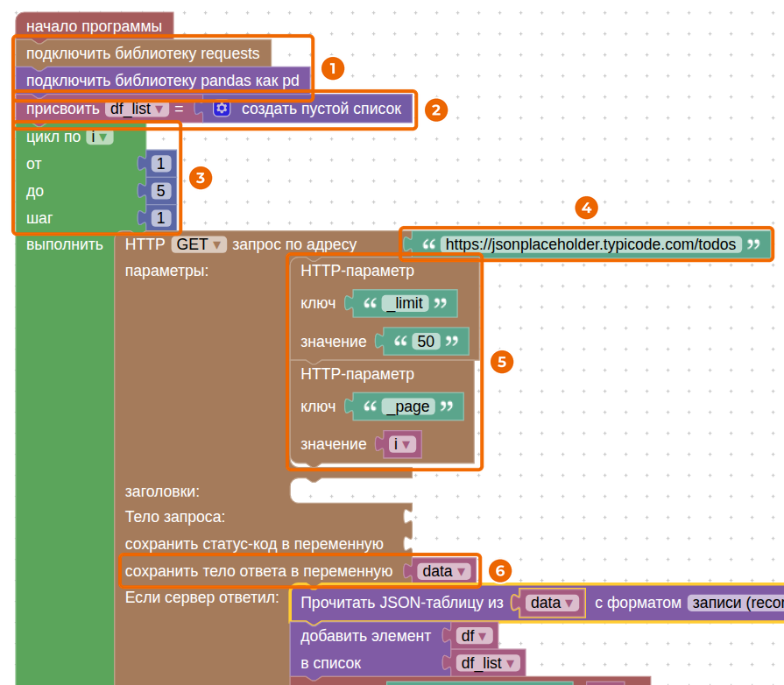This screenshot has width=784, height=685.
Task: Select the "подключить библиотеку pandas как pd" block
Action: [163, 81]
